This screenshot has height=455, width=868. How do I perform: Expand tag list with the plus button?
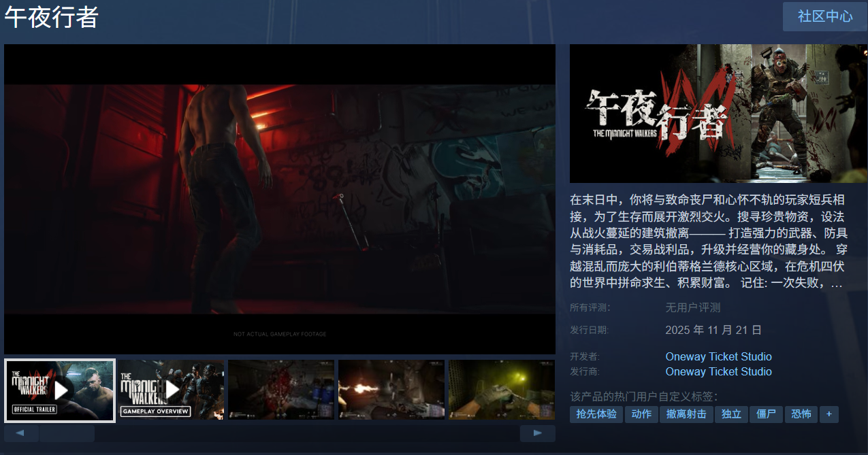[x=829, y=414]
